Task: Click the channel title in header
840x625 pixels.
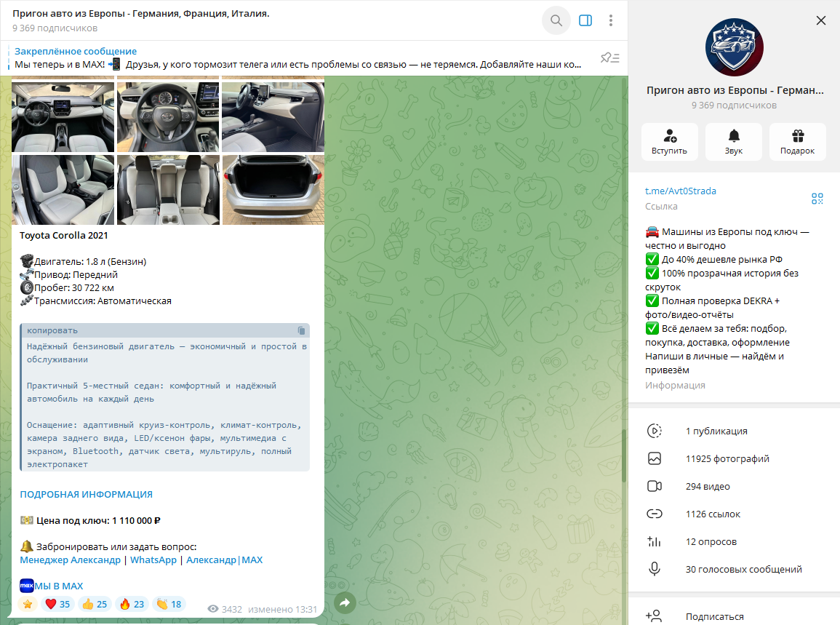Action: point(141,13)
